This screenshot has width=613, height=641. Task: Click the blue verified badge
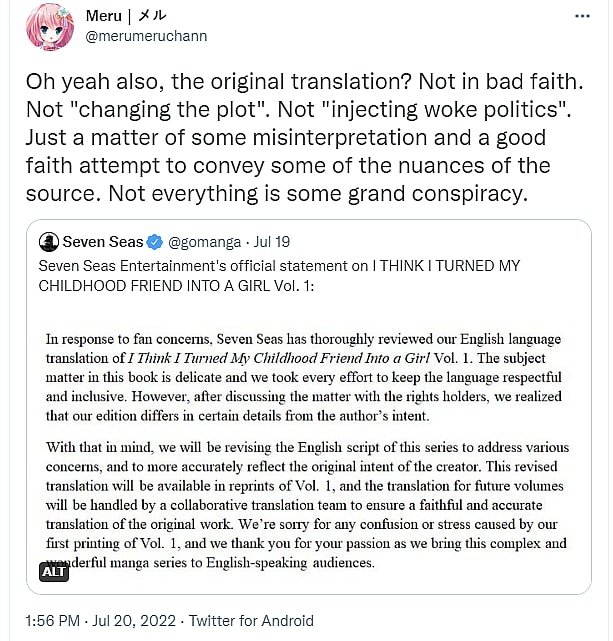tap(155, 242)
